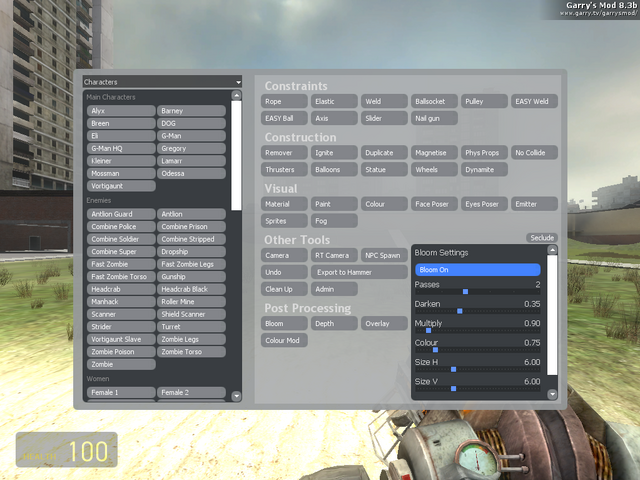Select the Wheels tool

(x=434, y=169)
